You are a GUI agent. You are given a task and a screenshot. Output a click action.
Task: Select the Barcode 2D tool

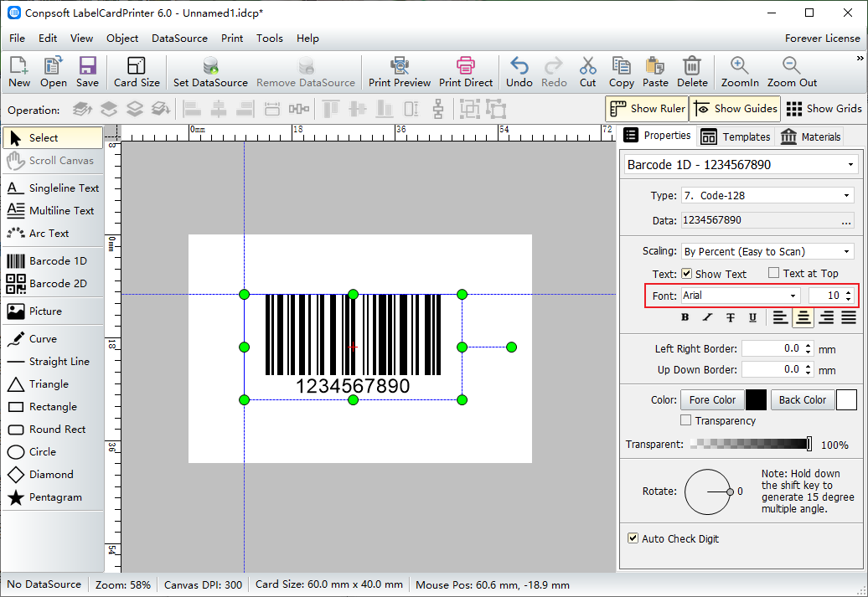point(53,283)
